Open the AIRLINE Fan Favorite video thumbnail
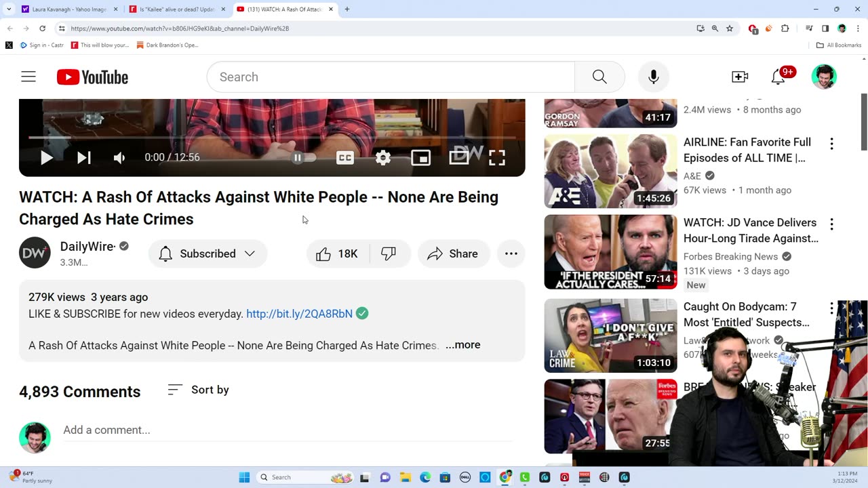Viewport: 868px width, 488px height. (x=610, y=171)
